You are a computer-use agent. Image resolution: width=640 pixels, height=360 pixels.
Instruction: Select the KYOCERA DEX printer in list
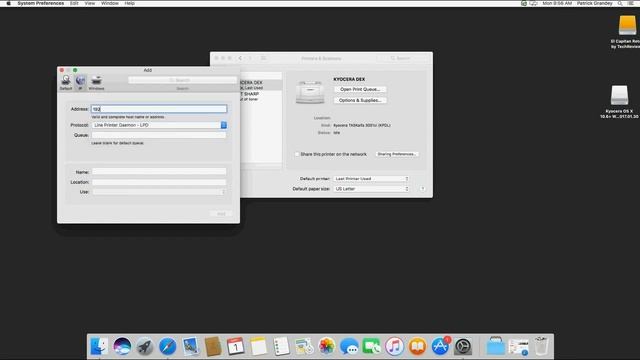coord(261,85)
